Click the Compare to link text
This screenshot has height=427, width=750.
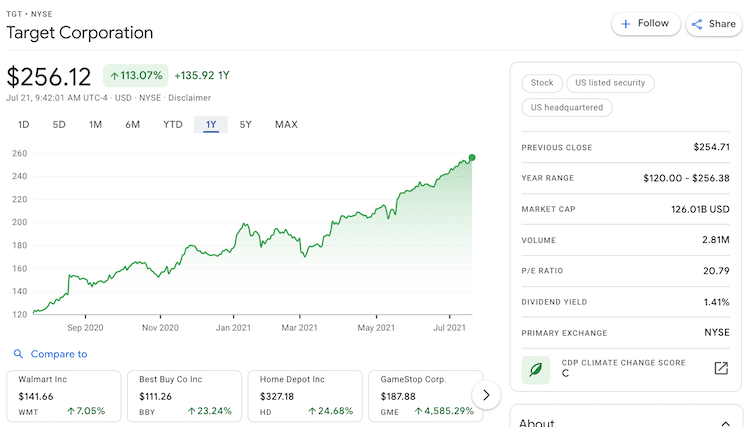click(59, 354)
